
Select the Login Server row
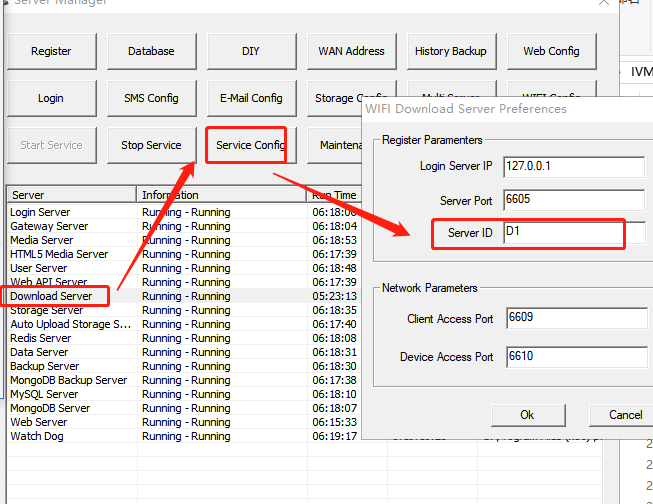[x=184, y=212]
